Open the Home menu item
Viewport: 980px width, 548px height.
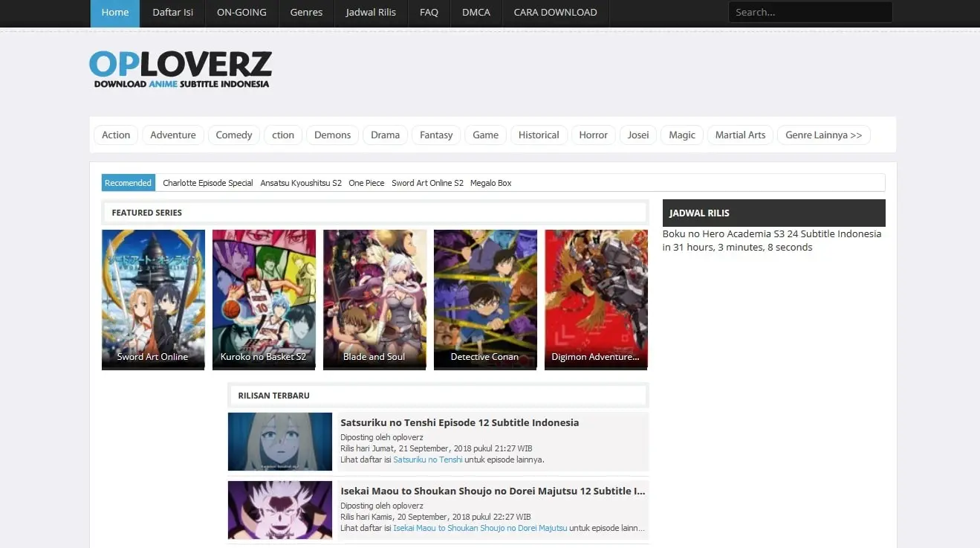click(115, 13)
